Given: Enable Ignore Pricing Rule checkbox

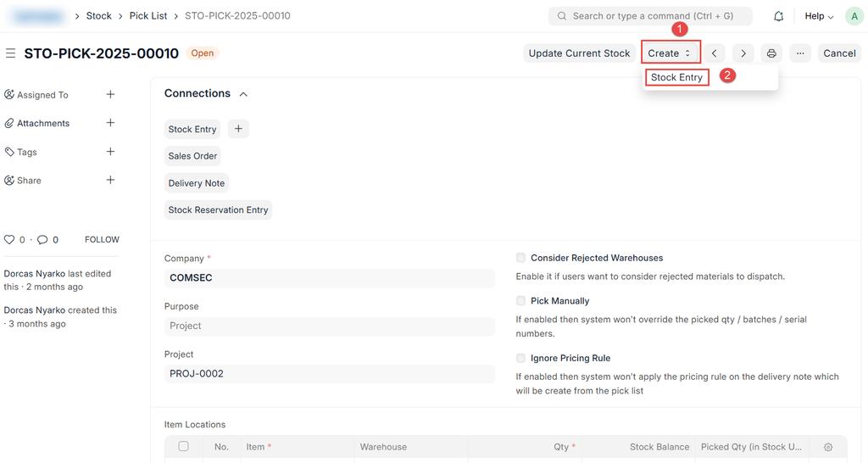Looking at the screenshot, I should point(521,359).
